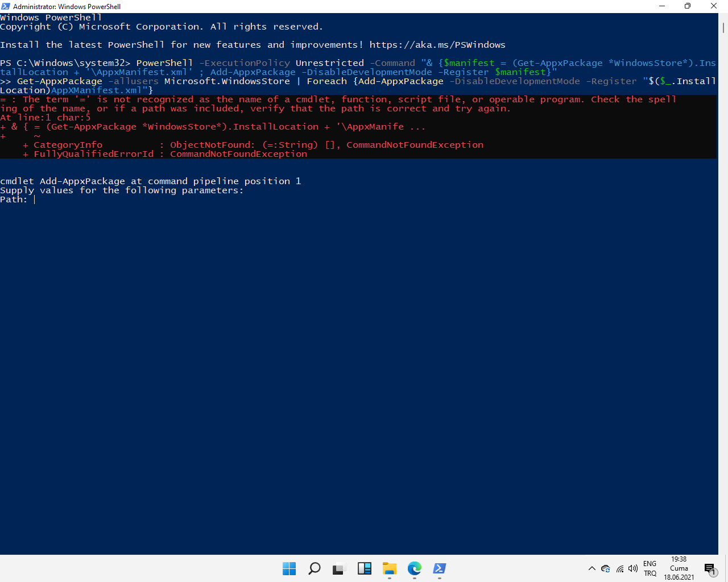
Task: Restore down the PowerShell window
Action: (x=688, y=6)
